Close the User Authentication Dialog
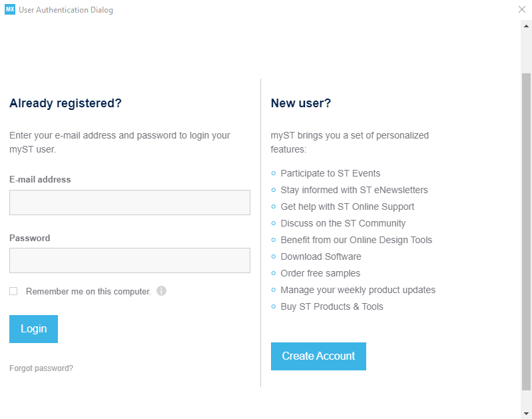 tap(522, 9)
